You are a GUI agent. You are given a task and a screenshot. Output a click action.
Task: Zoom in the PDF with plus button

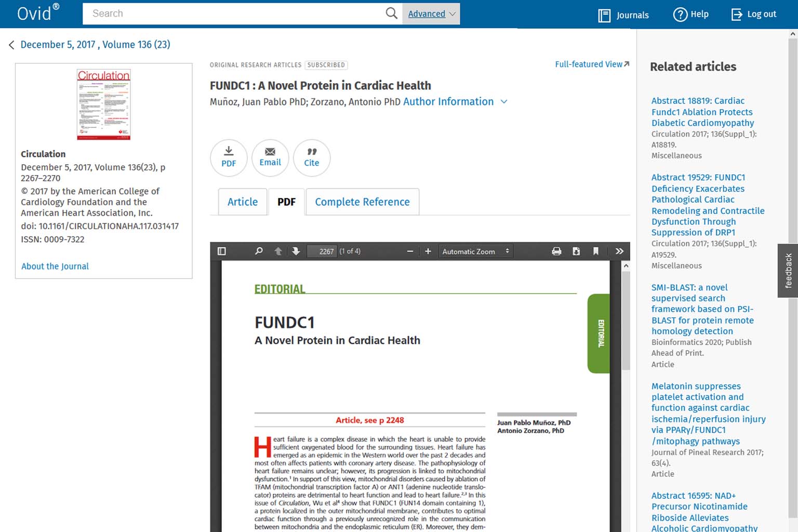[428, 251]
